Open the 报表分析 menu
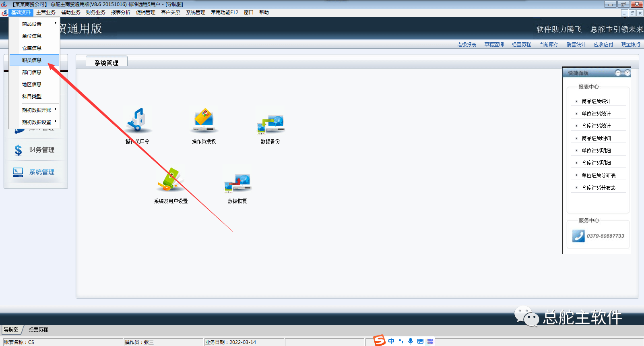This screenshot has width=644, height=346. click(120, 12)
